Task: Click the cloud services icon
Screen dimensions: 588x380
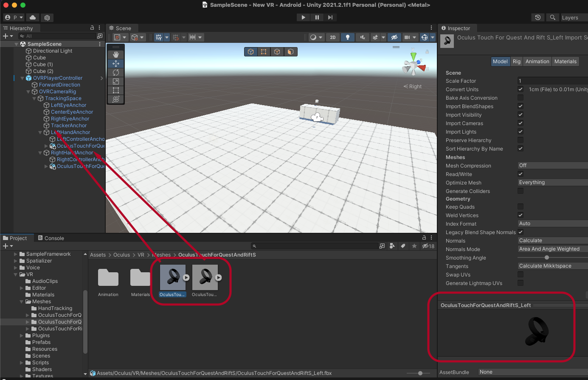Action: [x=33, y=17]
